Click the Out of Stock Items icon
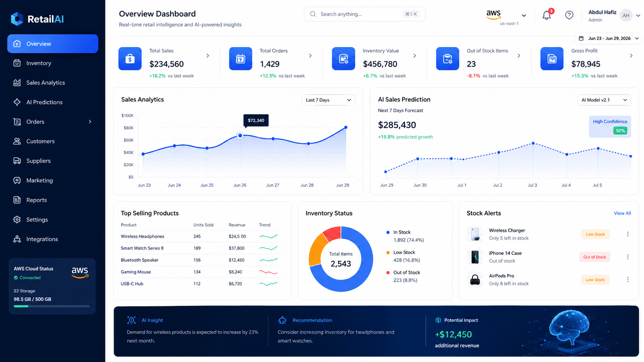This screenshot has height=362, width=644. [x=447, y=58]
